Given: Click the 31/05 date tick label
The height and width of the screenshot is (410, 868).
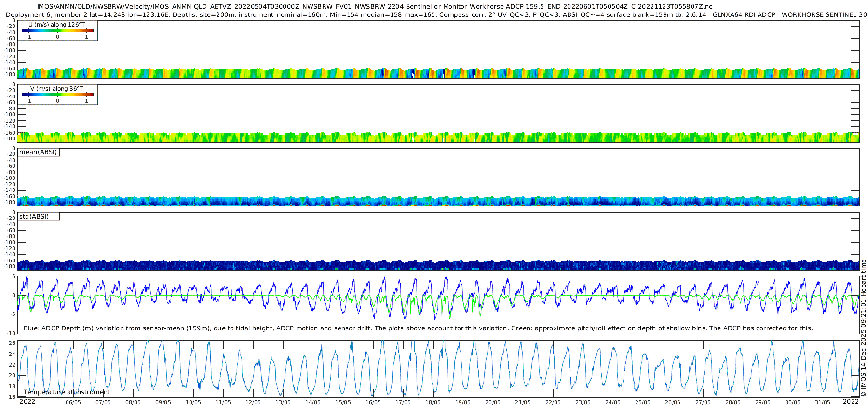Looking at the screenshot, I should [823, 403].
